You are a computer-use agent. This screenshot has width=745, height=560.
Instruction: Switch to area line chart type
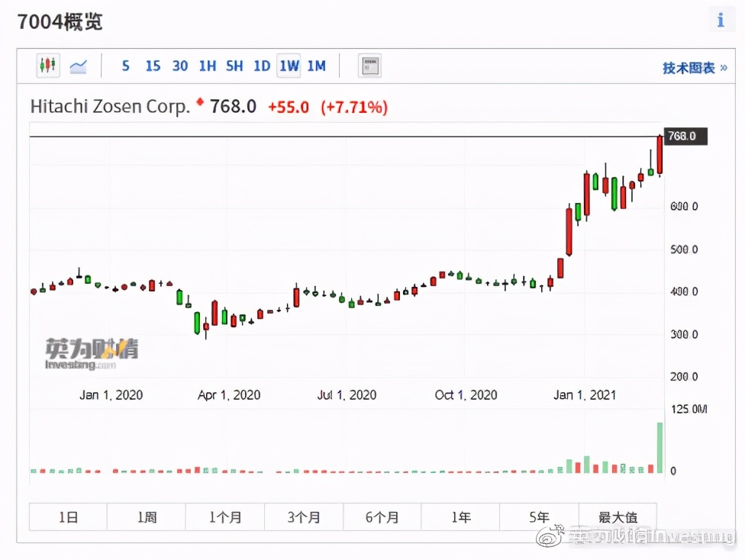[x=78, y=66]
